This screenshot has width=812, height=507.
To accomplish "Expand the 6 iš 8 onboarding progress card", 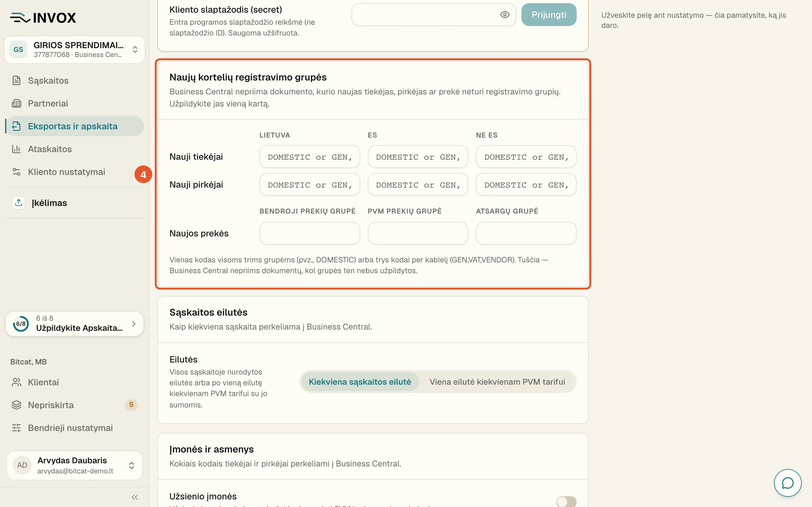I will [x=75, y=324].
